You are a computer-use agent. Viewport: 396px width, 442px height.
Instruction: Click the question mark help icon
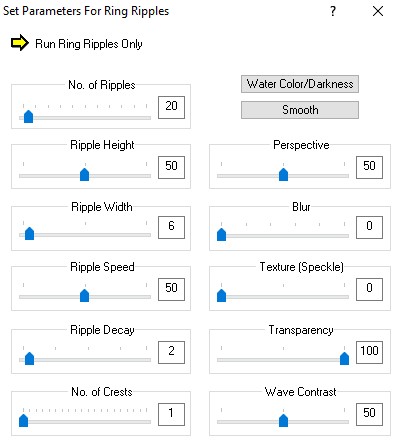(333, 11)
